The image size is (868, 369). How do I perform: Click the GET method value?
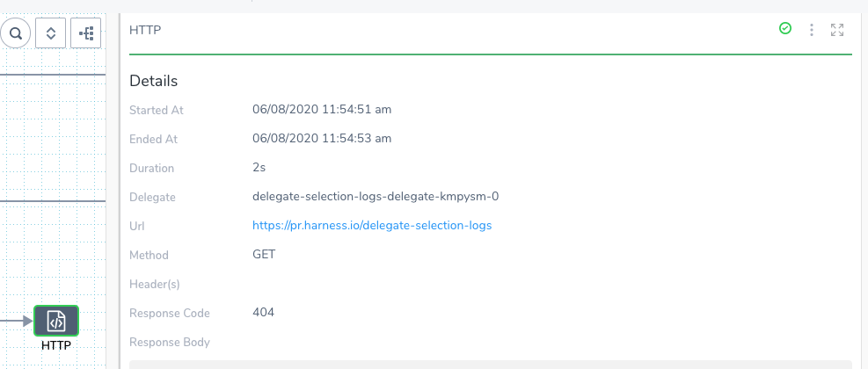point(264,255)
